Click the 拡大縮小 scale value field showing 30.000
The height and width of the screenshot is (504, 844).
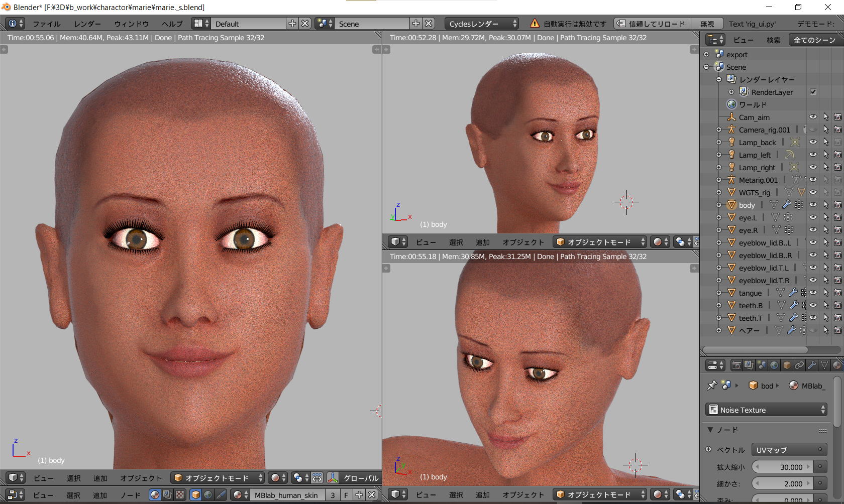coord(784,467)
